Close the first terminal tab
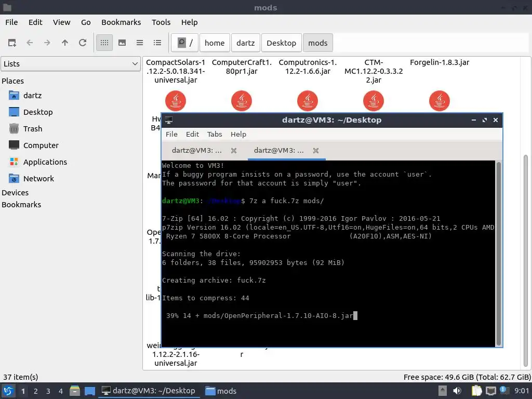The height and width of the screenshot is (399, 532). (234, 151)
